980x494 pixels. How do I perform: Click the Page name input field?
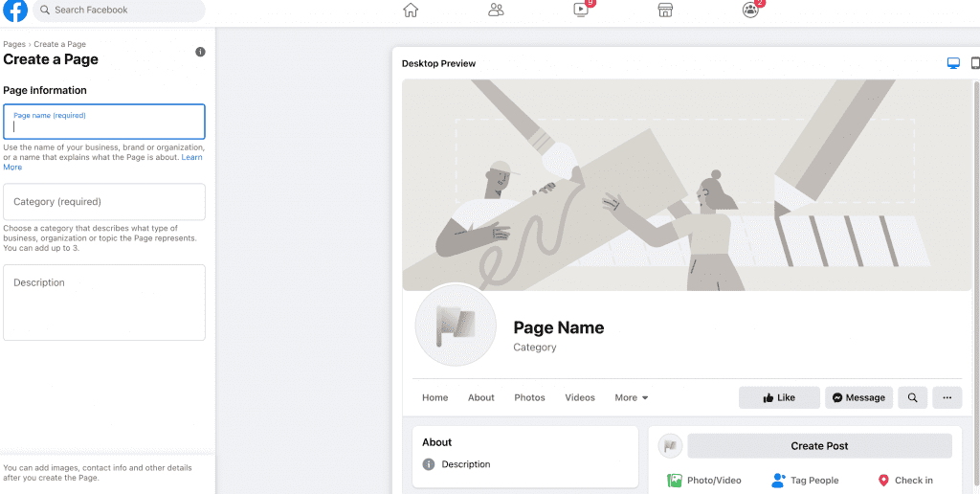coord(104,123)
